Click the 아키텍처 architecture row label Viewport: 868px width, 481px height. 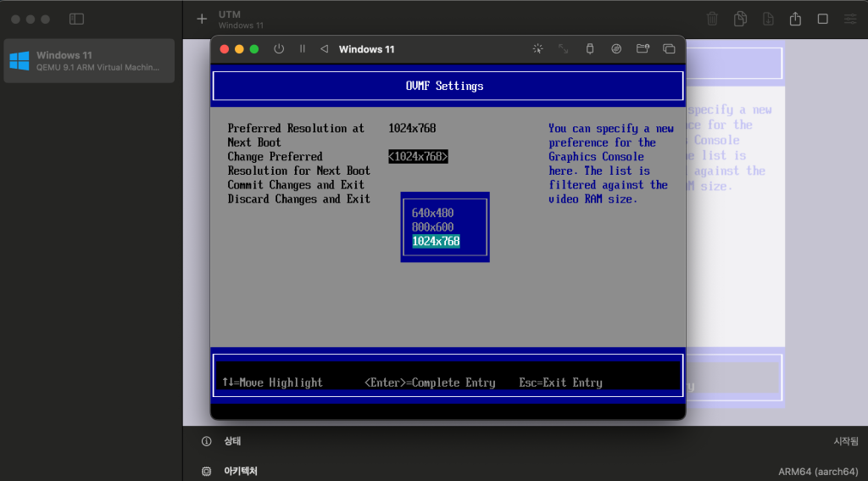[241, 472]
